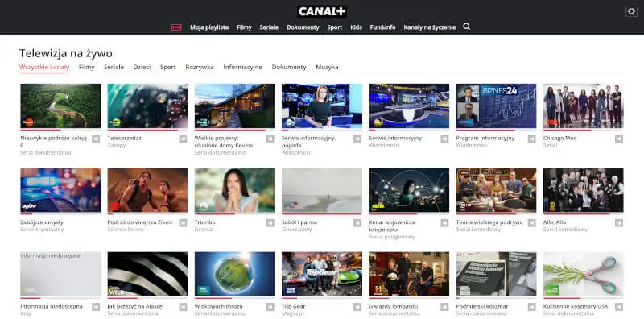This screenshot has width=644, height=319.
Task: Click the CANAL+ logo
Action: (x=322, y=11)
